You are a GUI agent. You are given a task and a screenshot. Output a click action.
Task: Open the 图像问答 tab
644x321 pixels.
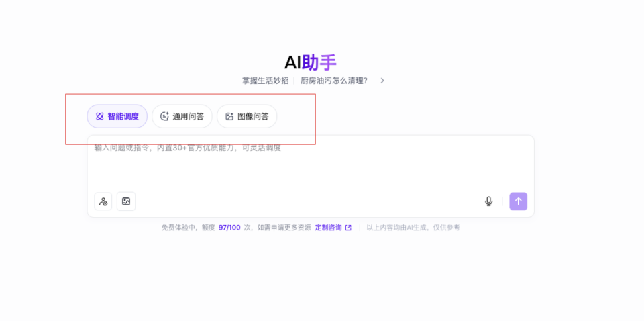click(x=247, y=116)
